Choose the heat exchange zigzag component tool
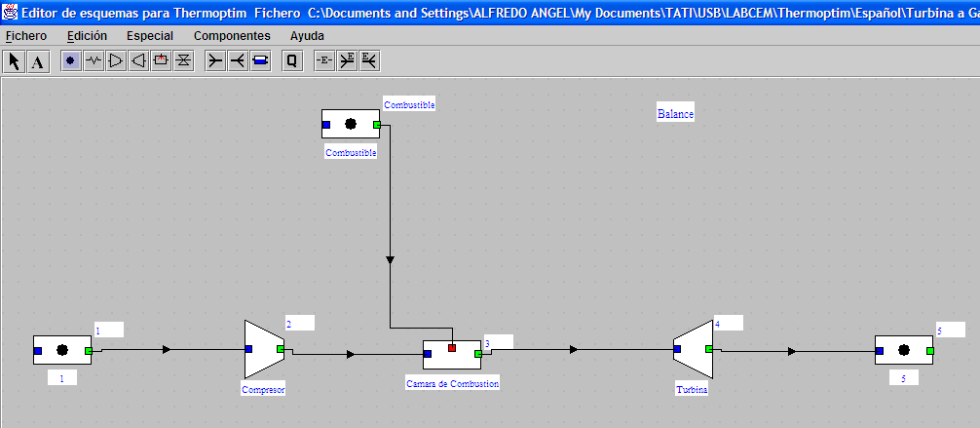Image resolution: width=980 pixels, height=428 pixels. click(94, 60)
